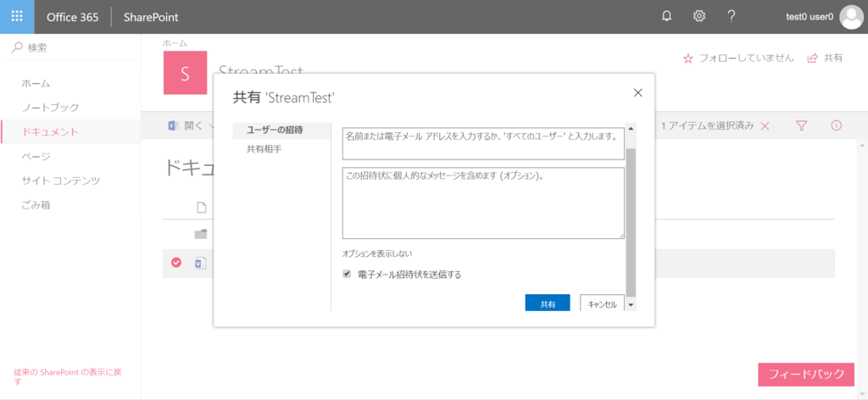Click the pink StreamTest site logo
The image size is (868, 400).
pyautogui.click(x=185, y=73)
